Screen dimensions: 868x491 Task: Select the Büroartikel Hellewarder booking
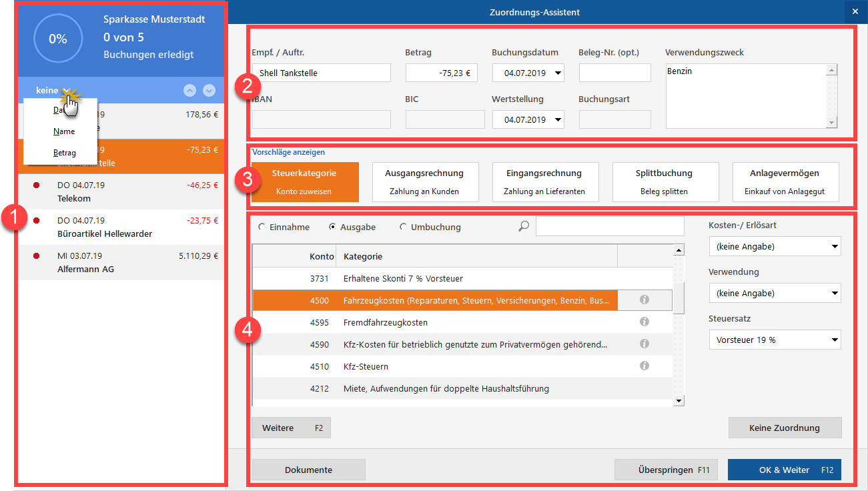click(121, 227)
